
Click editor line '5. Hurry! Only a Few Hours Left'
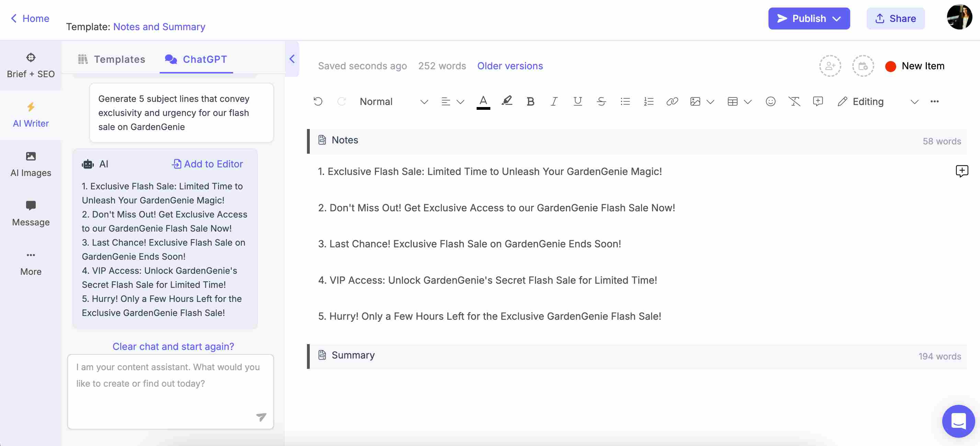(x=490, y=316)
